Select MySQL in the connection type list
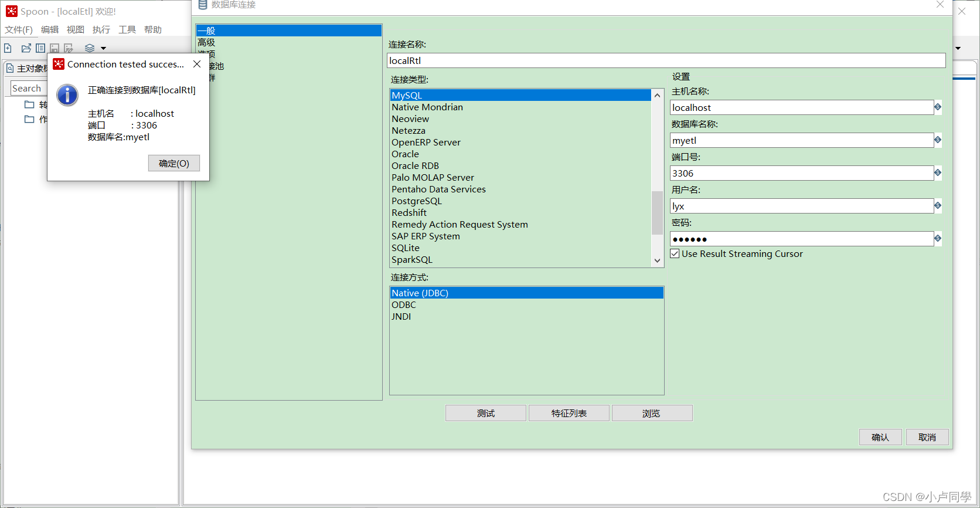 [x=520, y=95]
